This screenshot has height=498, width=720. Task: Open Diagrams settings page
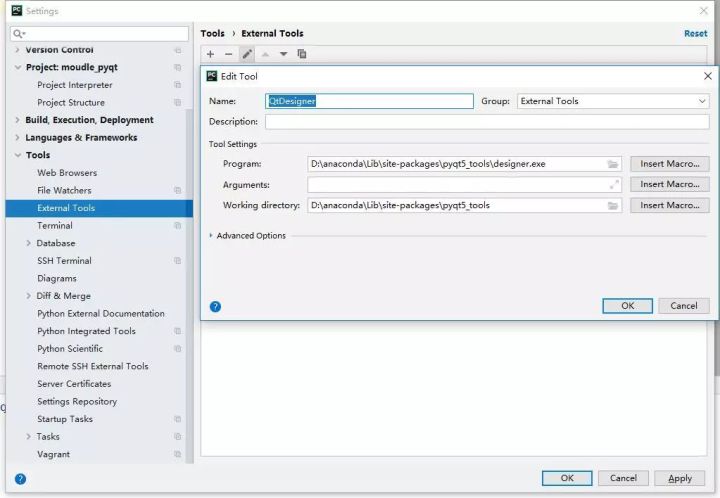coord(57,279)
